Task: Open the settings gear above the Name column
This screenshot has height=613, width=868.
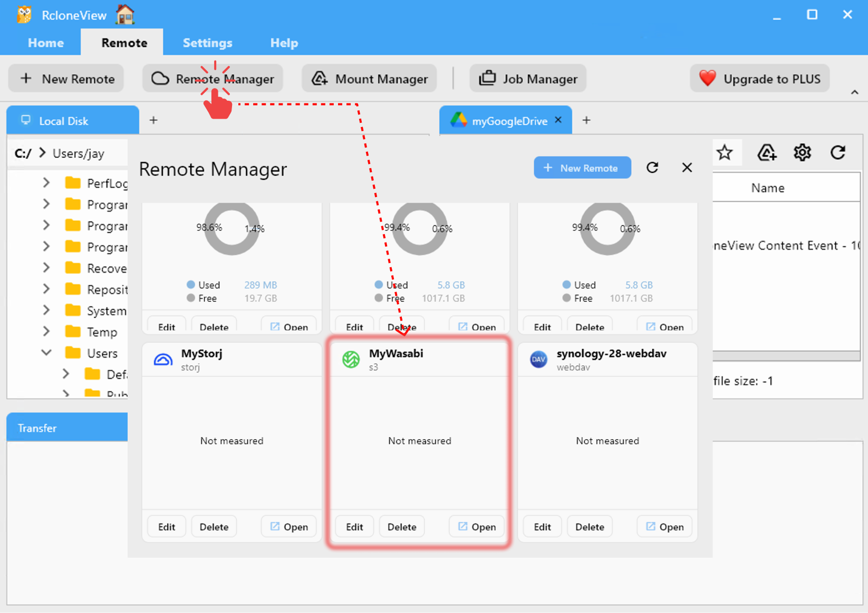Action: click(x=802, y=152)
